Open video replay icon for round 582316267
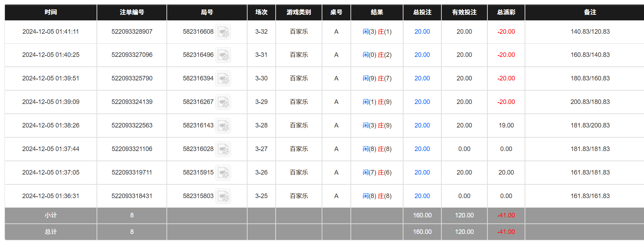 click(223, 102)
